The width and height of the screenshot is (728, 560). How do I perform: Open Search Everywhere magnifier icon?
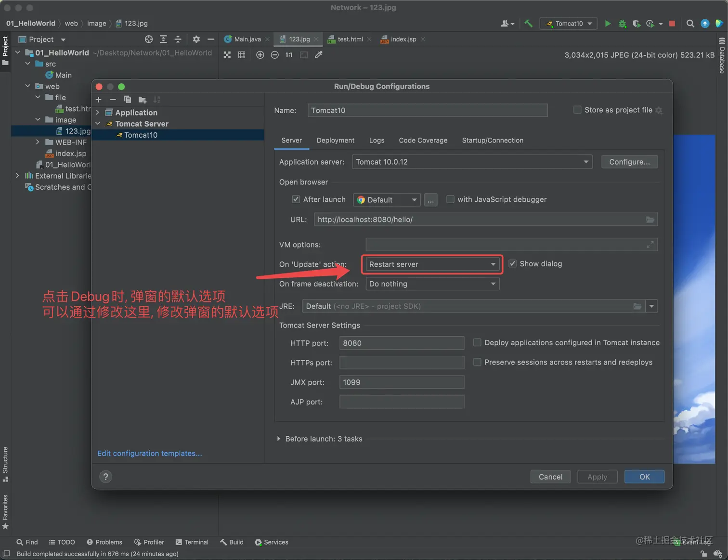pos(690,24)
